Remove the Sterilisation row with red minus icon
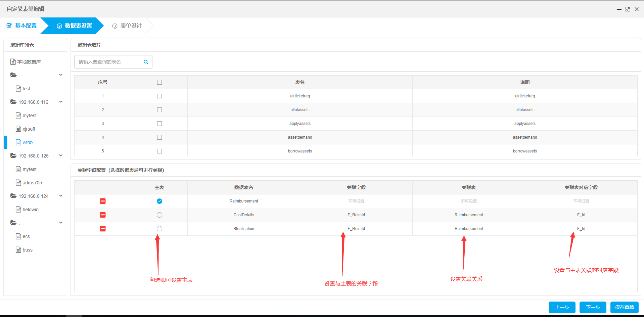 click(103, 229)
